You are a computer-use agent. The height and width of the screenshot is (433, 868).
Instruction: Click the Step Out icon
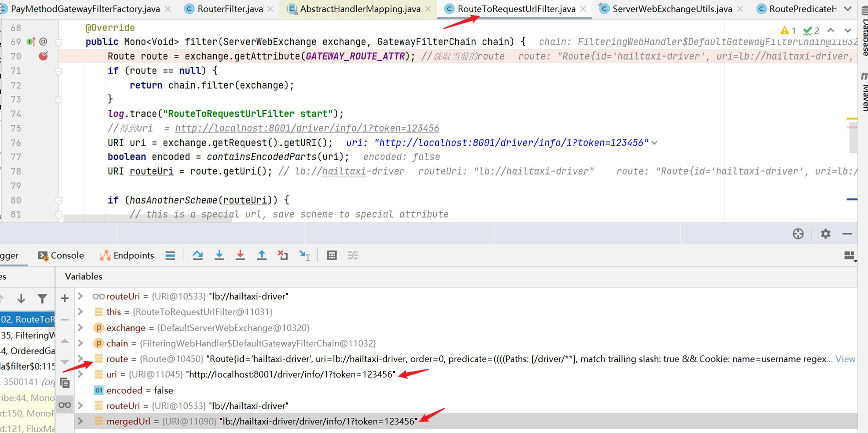click(x=262, y=255)
